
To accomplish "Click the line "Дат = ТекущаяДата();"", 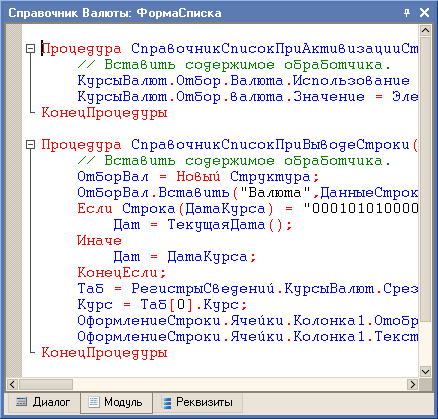I will pos(203,225).
